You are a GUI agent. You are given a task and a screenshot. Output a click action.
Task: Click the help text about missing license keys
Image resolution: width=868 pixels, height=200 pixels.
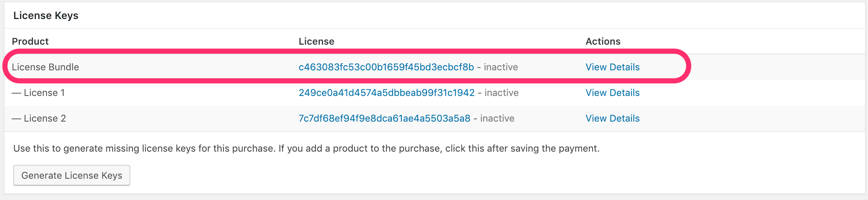[x=306, y=148]
